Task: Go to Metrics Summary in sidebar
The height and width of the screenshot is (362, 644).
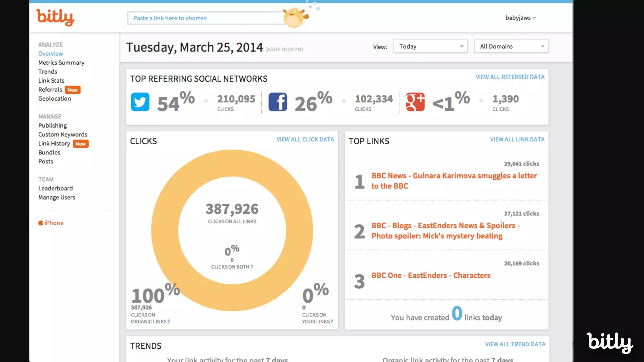Action: [61, 63]
